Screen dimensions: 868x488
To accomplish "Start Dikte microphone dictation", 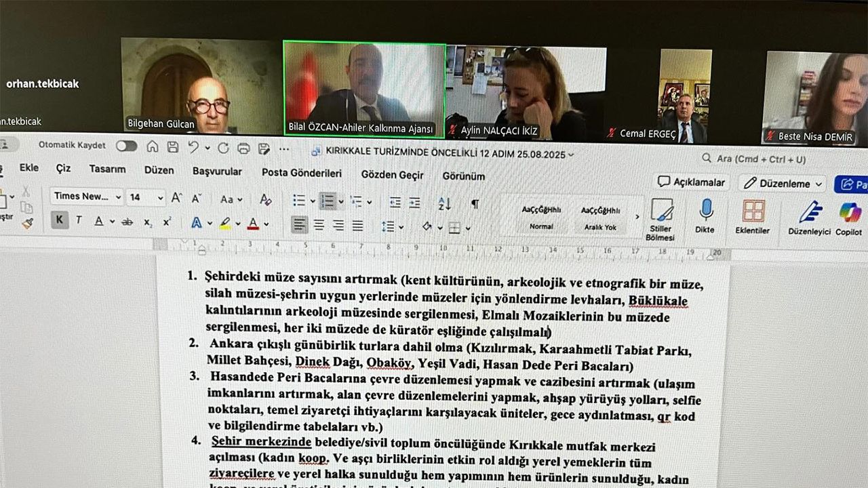I will click(705, 216).
